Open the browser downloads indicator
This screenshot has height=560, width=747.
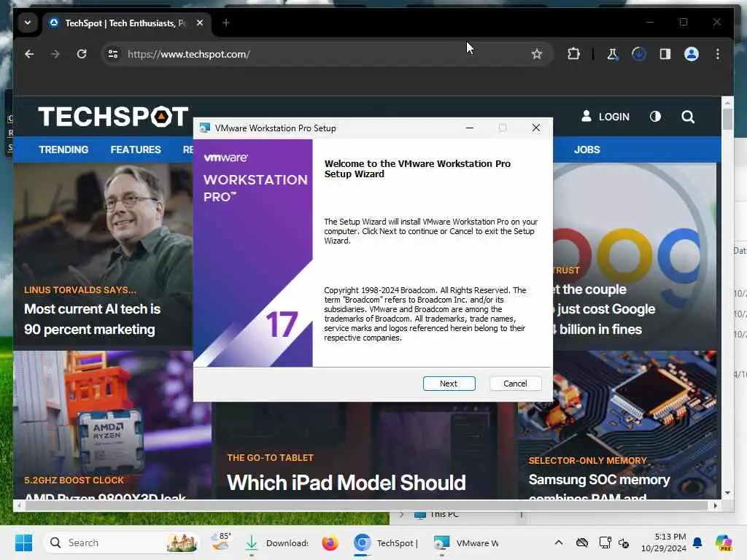pyautogui.click(x=638, y=54)
